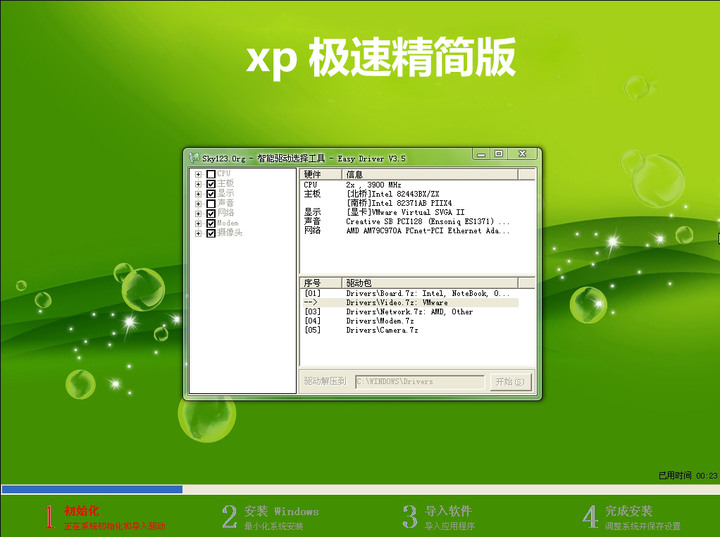The width and height of the screenshot is (720, 537).
Task: Click the 序号 column header
Action: (x=321, y=283)
